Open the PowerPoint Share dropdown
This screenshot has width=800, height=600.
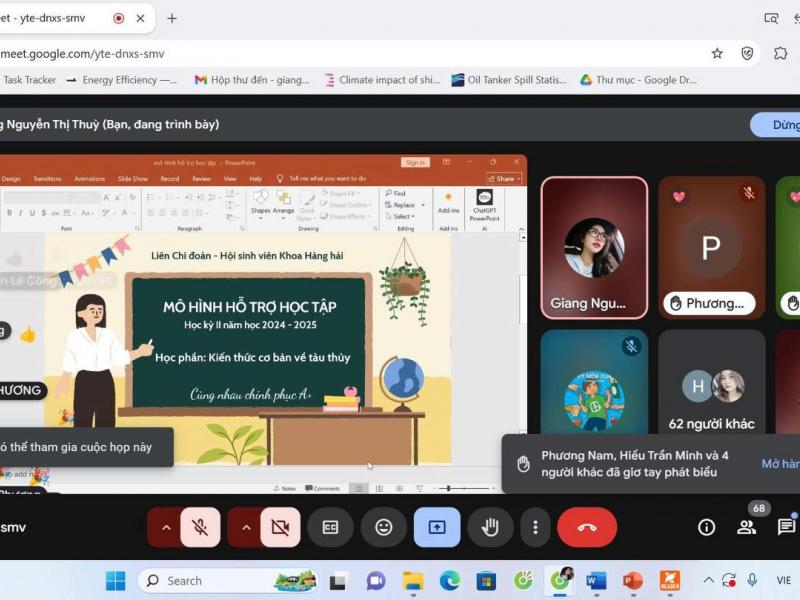click(504, 179)
